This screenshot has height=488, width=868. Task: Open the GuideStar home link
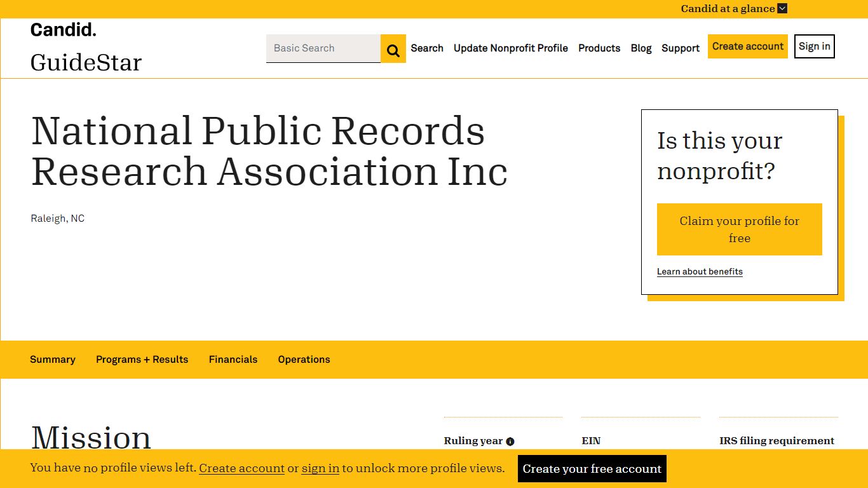[x=86, y=62]
